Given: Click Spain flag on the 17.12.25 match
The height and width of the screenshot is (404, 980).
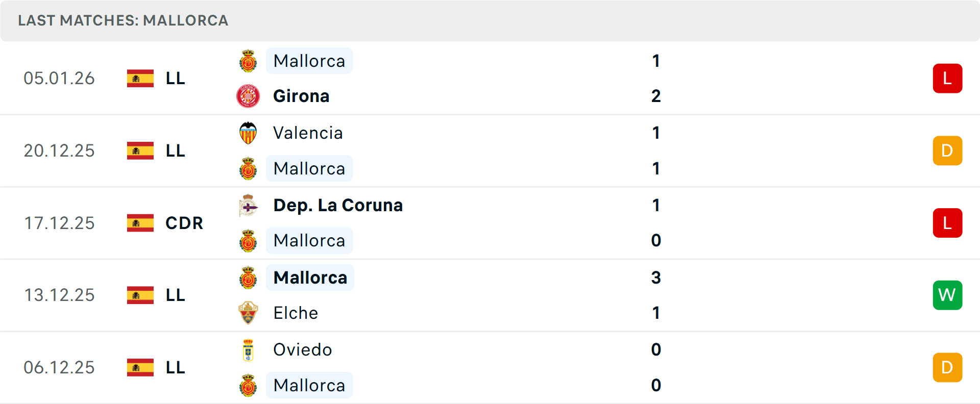Looking at the screenshot, I should [x=140, y=223].
